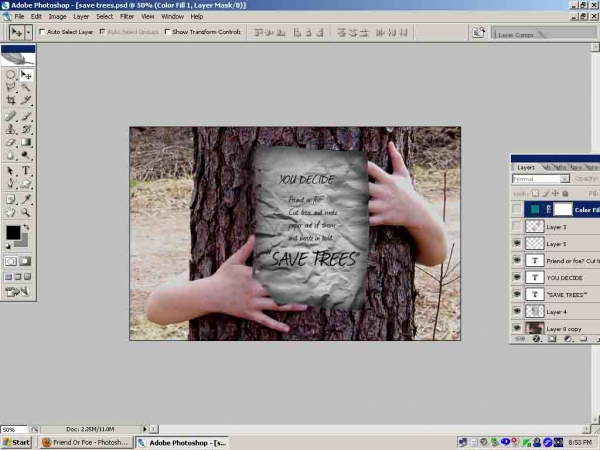This screenshot has width=600, height=450.
Task: Click the Color Fill 1 teal thumbnail
Action: pyautogui.click(x=535, y=209)
